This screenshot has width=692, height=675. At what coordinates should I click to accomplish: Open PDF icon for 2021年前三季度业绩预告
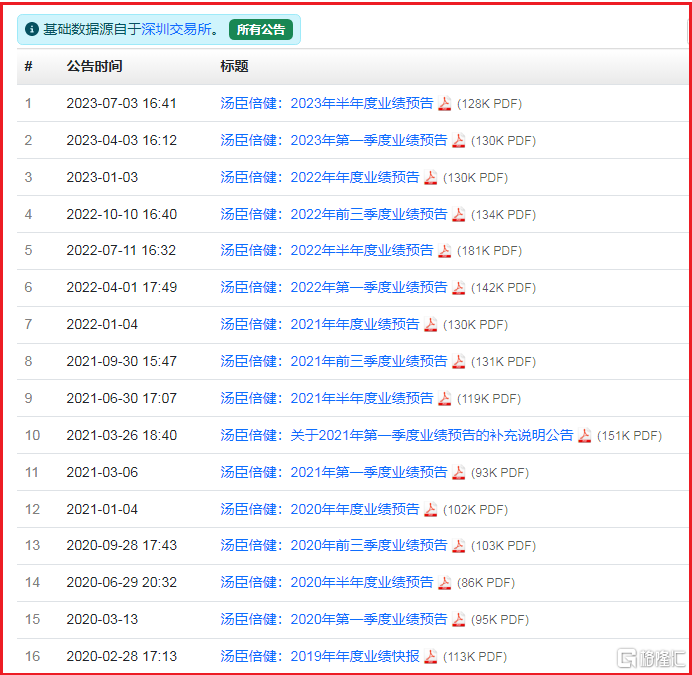(459, 362)
